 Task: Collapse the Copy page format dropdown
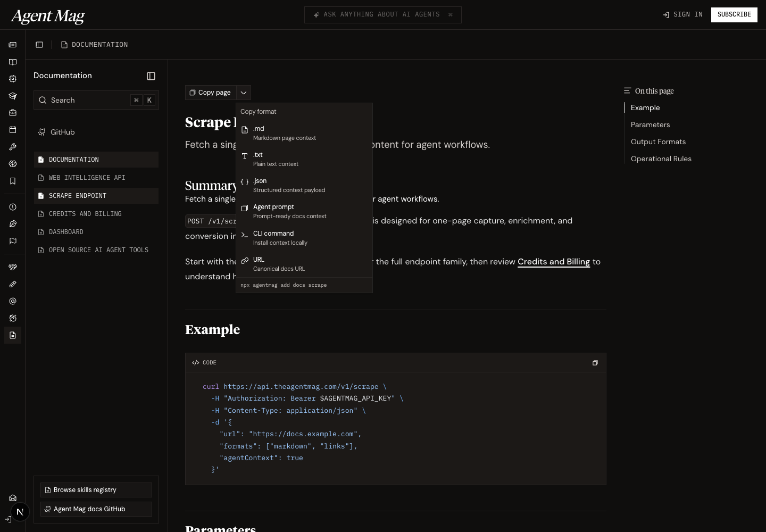coord(244,93)
